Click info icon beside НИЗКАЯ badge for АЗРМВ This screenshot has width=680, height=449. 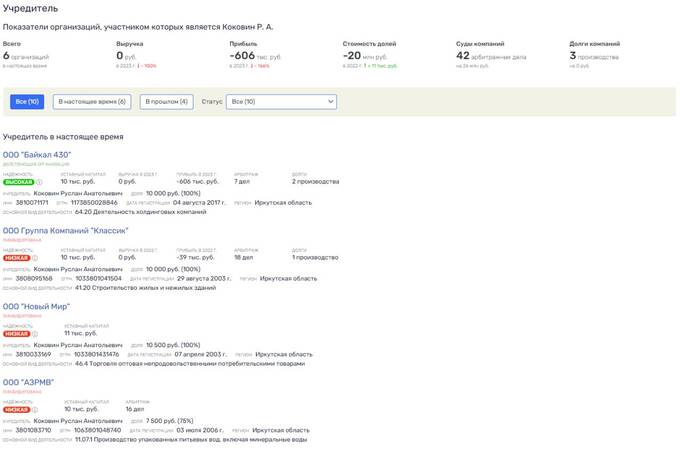click(x=33, y=410)
